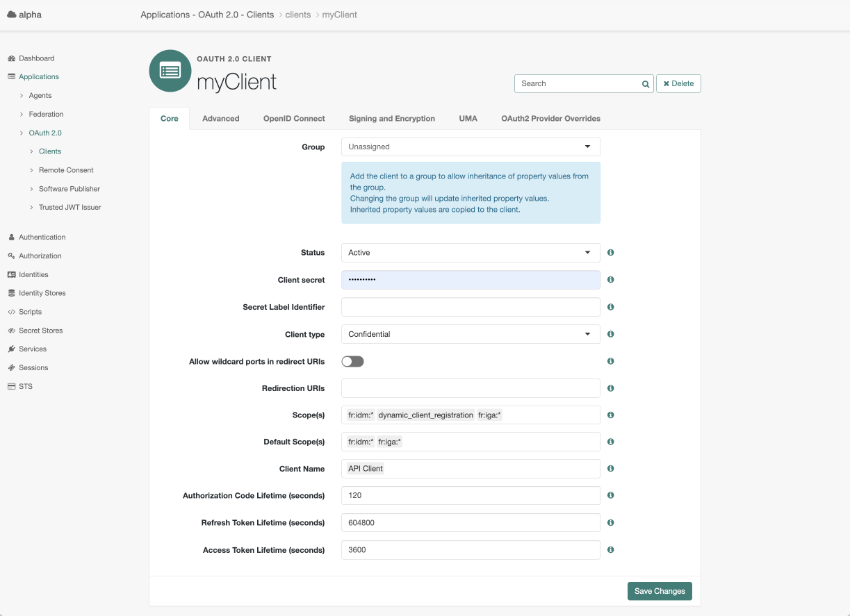Click the info icon beside Client secret
The image size is (850, 616).
[x=610, y=279]
